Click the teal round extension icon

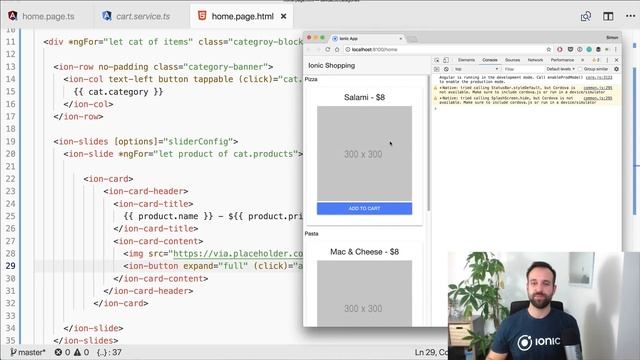(589, 49)
